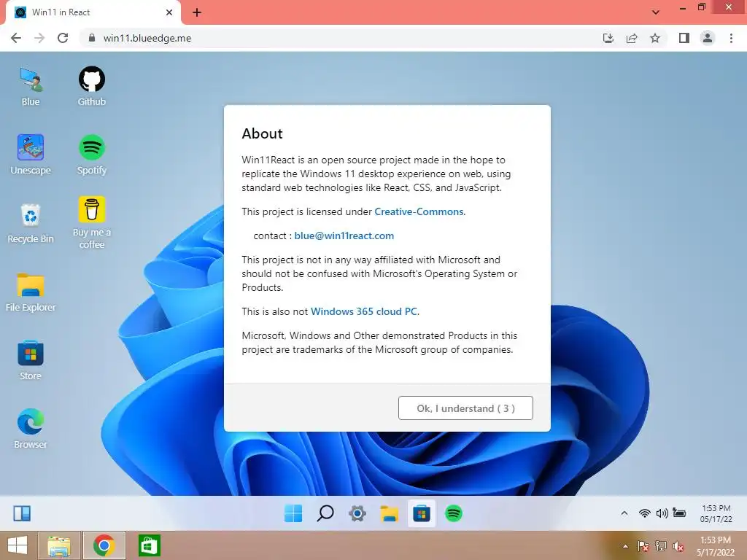Click muted speaker icon in host tray
The image size is (747, 560).
[678, 545]
